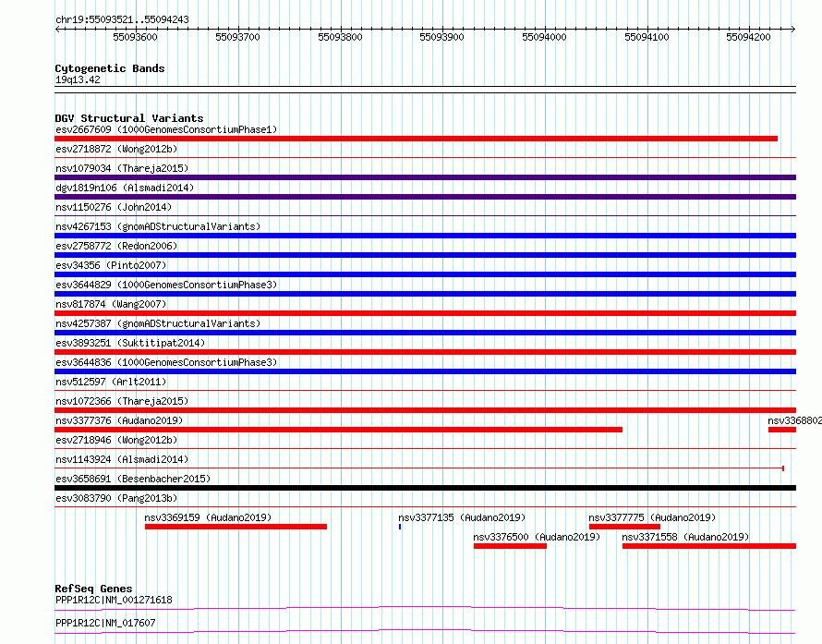Open variant esv2718872 (Wong2012b)
The width and height of the screenshot is (822, 644).
[116, 149]
